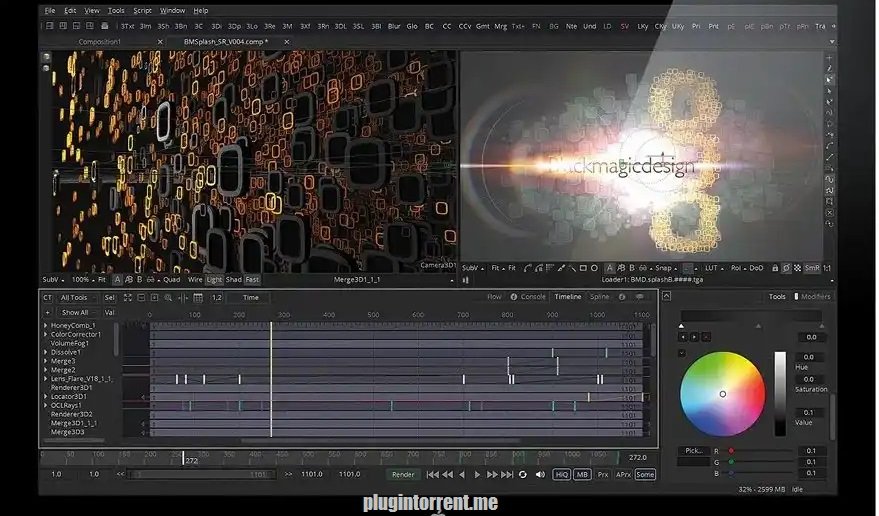This screenshot has height=516, width=879.
Task: Open the Script menu
Action: [142, 10]
